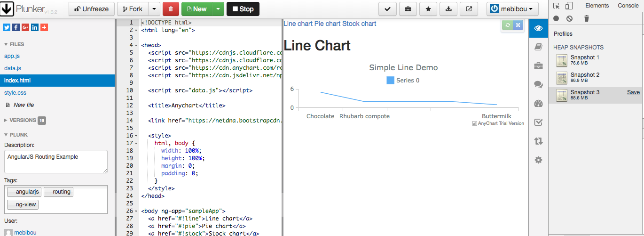The height and width of the screenshot is (236, 644).
Task: Click the checkmark toolbar button
Action: coord(387,9)
